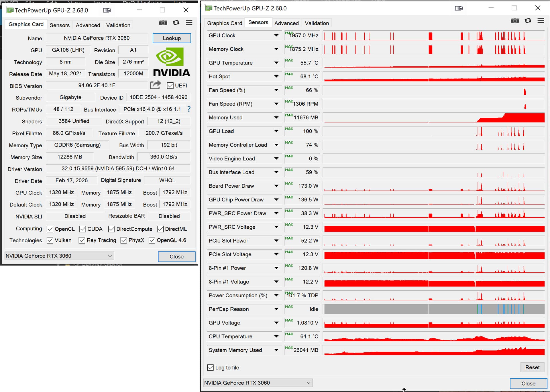Screen dimensions: 550x392
Task: Click the camera icon in Graphics Card window
Action: [163, 23]
